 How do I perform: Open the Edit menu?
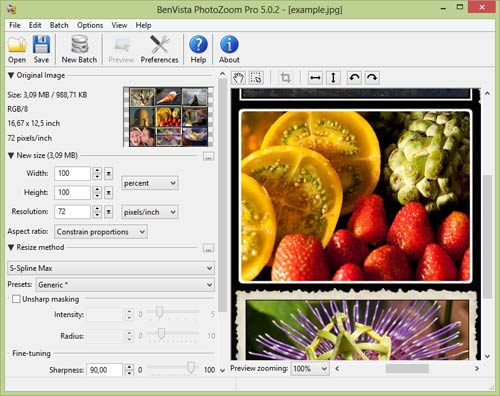(x=35, y=25)
